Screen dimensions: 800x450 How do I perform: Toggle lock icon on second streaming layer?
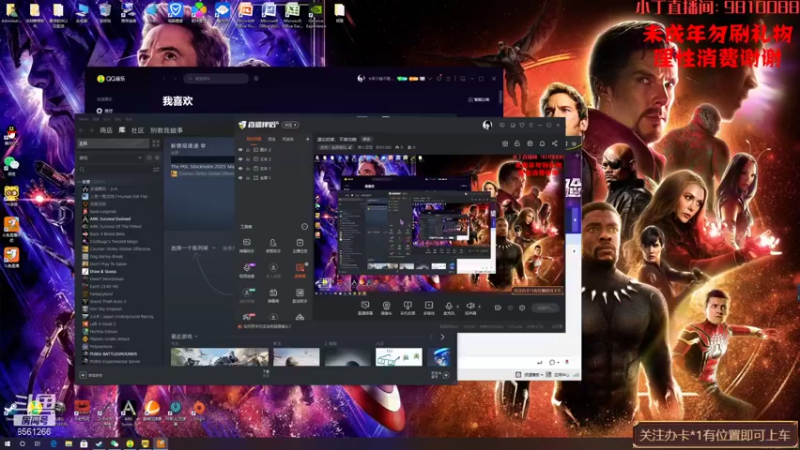click(x=248, y=159)
